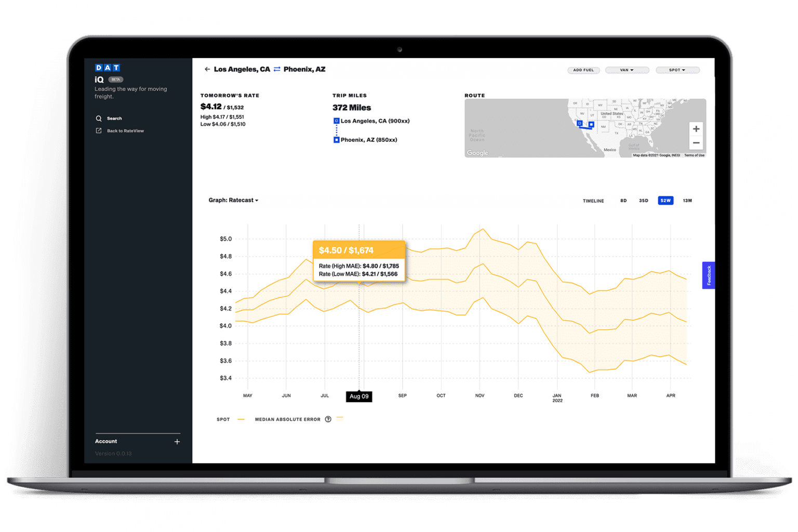
Task: Click the back arrow next to Los Angeles, CA
Action: pos(207,69)
